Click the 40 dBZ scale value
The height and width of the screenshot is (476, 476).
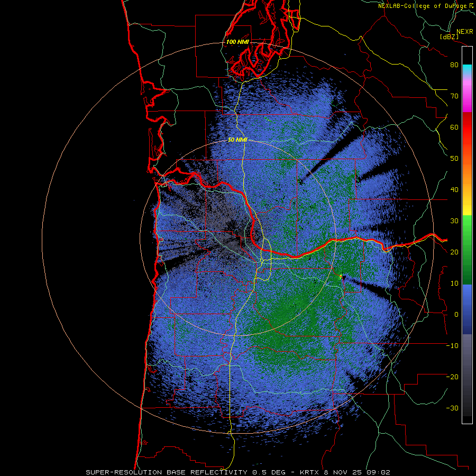coord(454,190)
